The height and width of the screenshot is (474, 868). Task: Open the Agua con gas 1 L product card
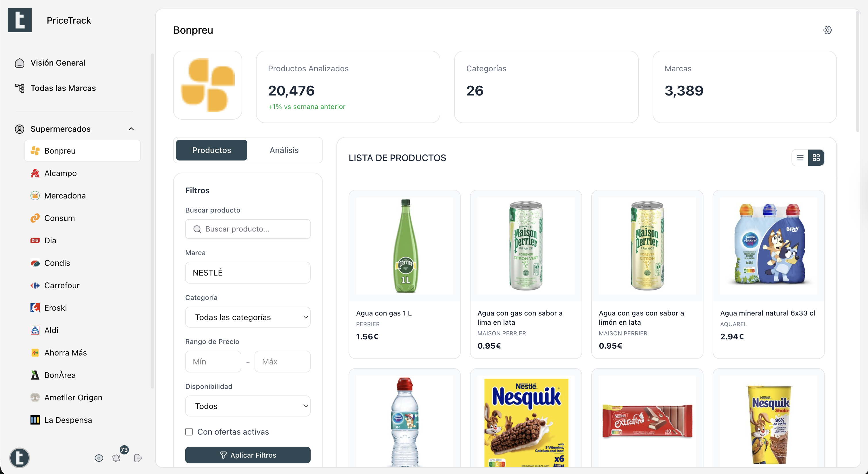[x=404, y=274]
